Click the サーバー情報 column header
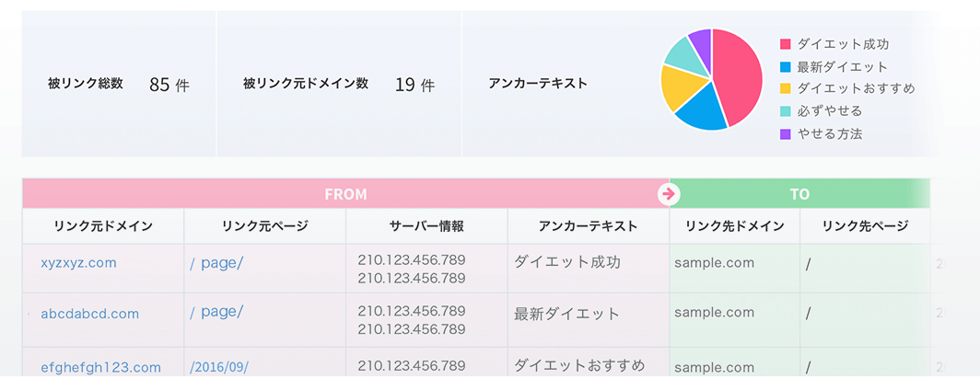980x379 pixels. (x=426, y=226)
